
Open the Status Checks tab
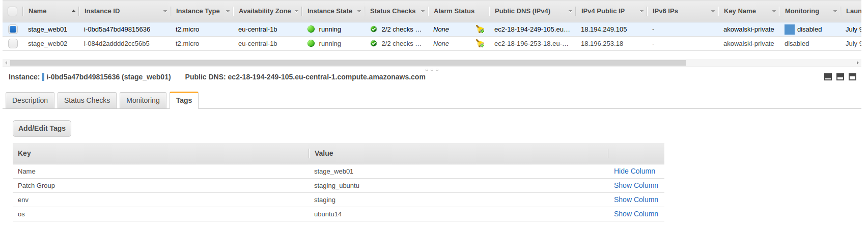click(x=87, y=100)
